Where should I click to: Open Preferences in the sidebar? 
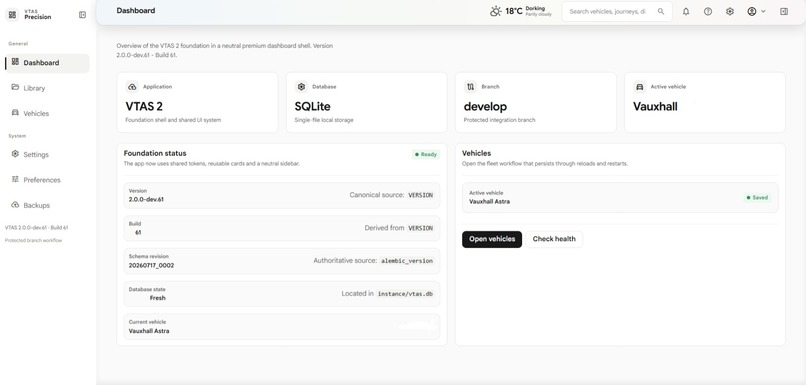click(47, 180)
